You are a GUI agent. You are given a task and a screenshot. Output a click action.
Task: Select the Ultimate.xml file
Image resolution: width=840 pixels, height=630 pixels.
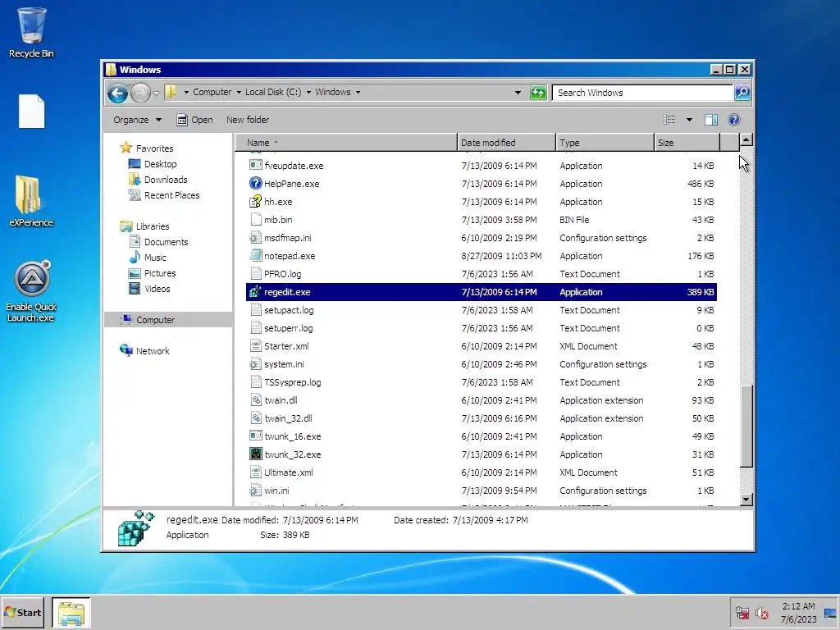481,472
